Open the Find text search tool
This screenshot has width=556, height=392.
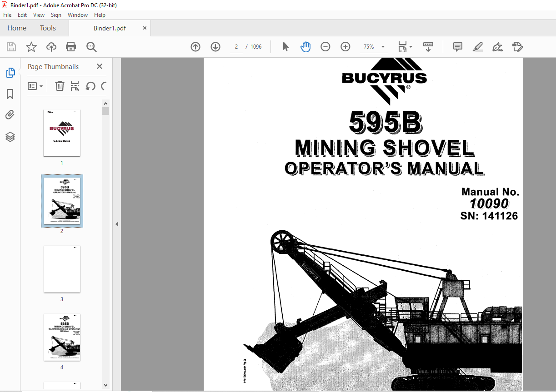[91, 47]
